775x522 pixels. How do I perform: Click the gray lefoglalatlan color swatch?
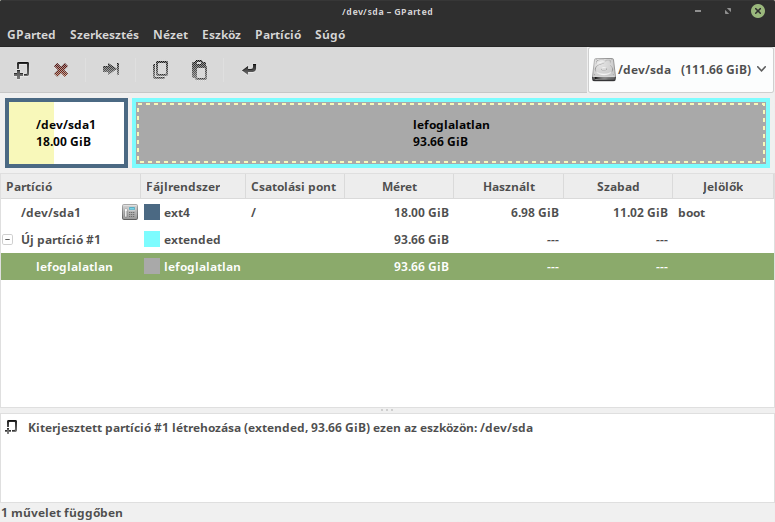[152, 266]
